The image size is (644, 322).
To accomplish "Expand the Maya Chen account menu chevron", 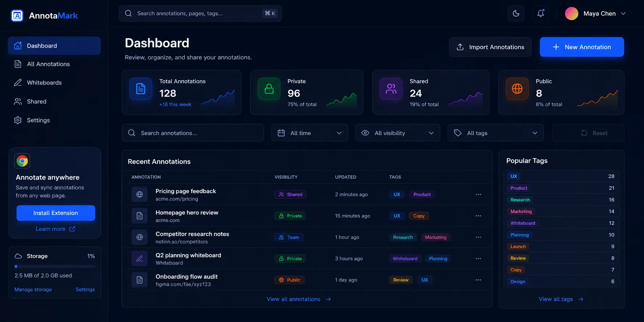I will click(623, 13).
